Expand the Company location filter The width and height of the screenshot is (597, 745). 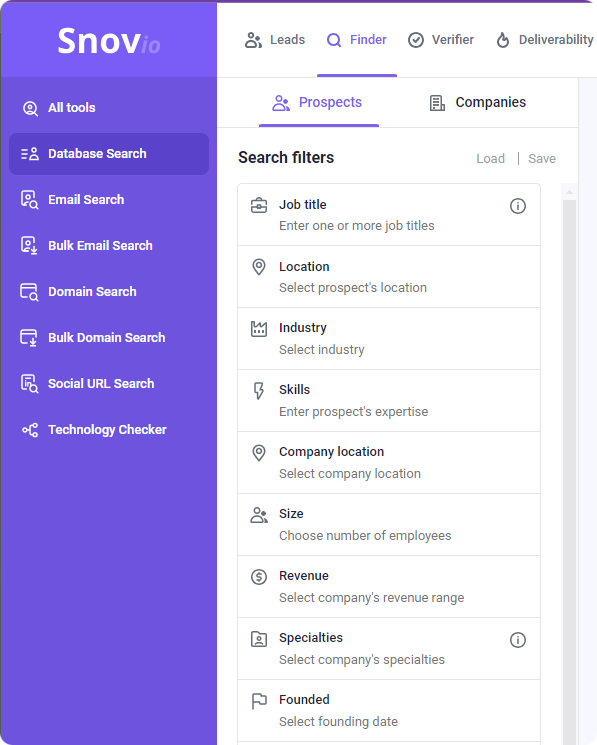coord(389,463)
